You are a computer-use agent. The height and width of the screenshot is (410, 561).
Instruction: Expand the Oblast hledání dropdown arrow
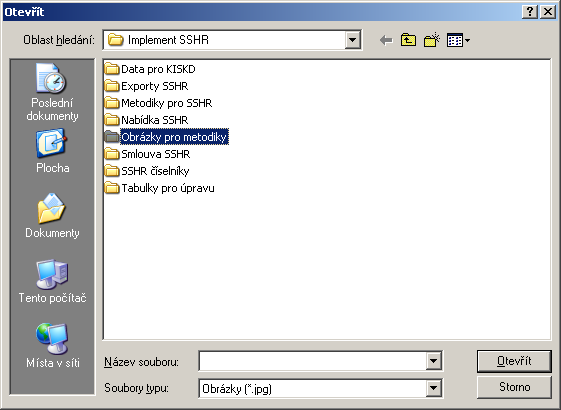coord(352,40)
